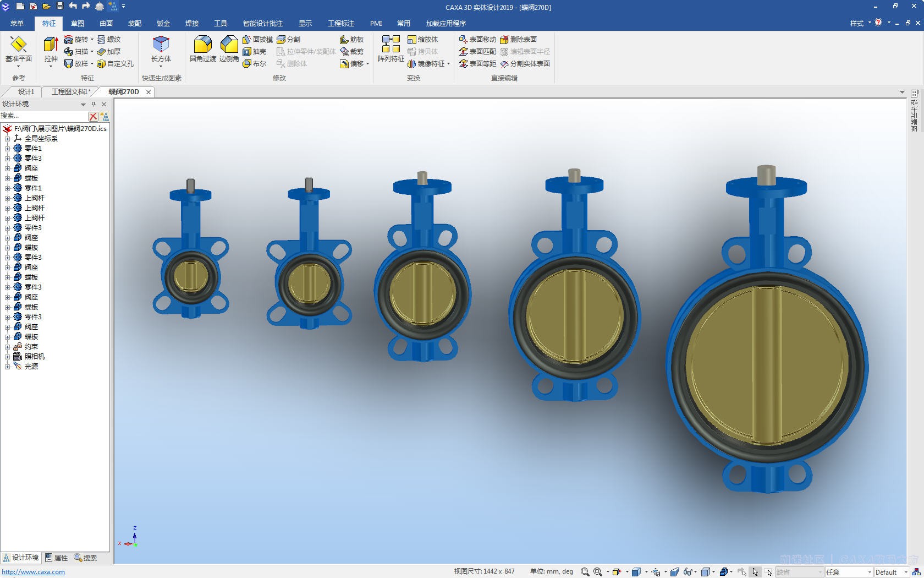The image size is (924, 578).
Task: Activate the 扫描 sweep feature icon
Action: pyautogui.click(x=69, y=52)
